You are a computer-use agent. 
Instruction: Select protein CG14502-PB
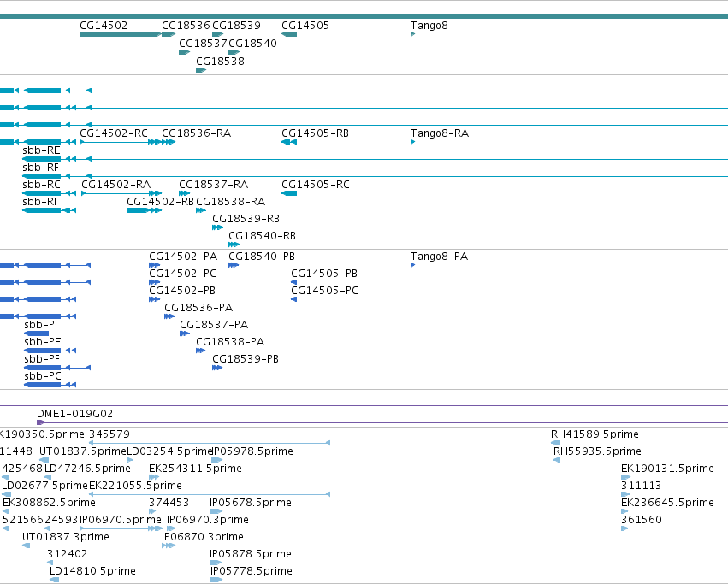(x=154, y=299)
